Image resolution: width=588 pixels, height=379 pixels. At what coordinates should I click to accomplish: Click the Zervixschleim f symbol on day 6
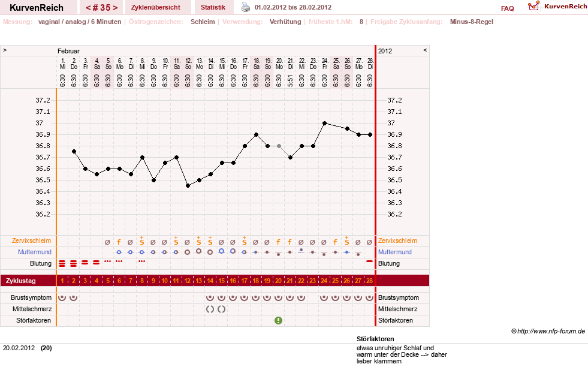pyautogui.click(x=119, y=242)
